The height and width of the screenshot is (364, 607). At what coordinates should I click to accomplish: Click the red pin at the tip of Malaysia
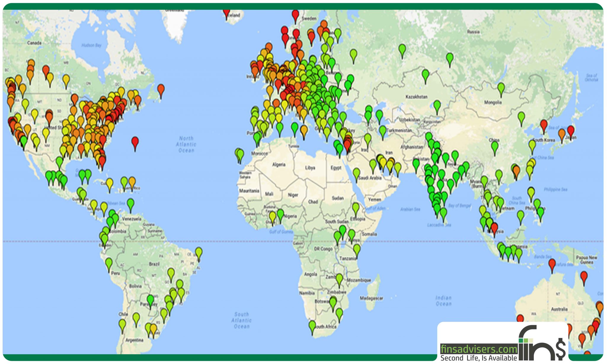tap(494, 230)
